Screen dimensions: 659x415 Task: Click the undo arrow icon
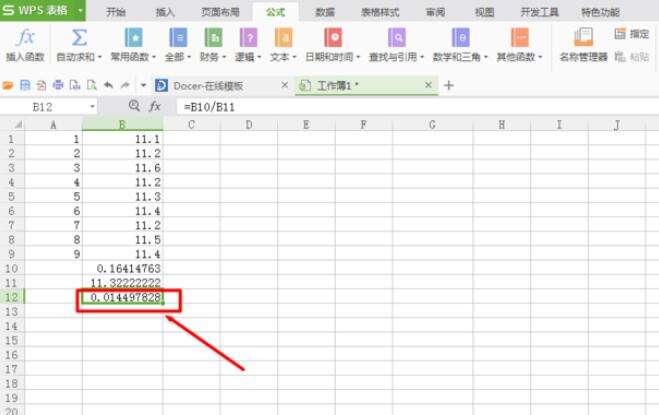click(108, 85)
